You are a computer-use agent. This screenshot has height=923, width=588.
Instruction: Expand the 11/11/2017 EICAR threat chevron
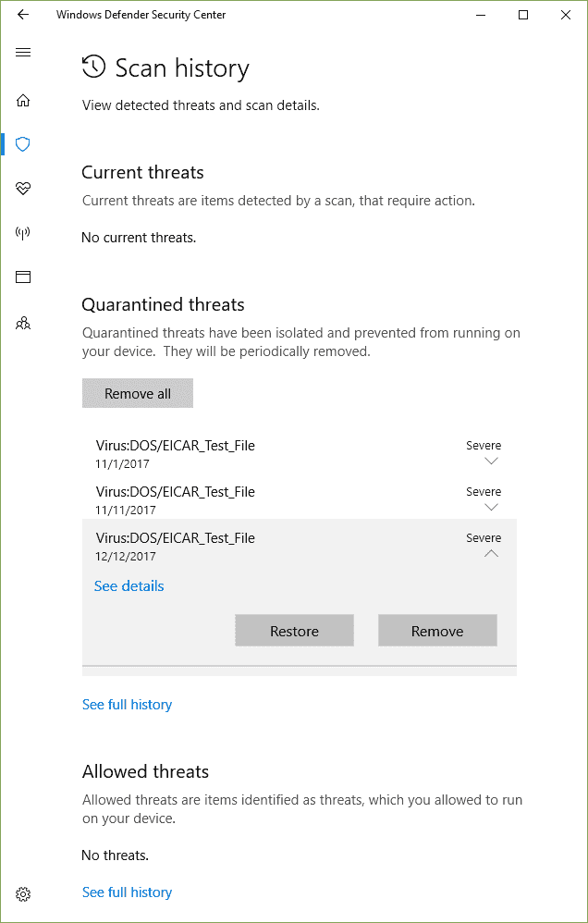(491, 507)
